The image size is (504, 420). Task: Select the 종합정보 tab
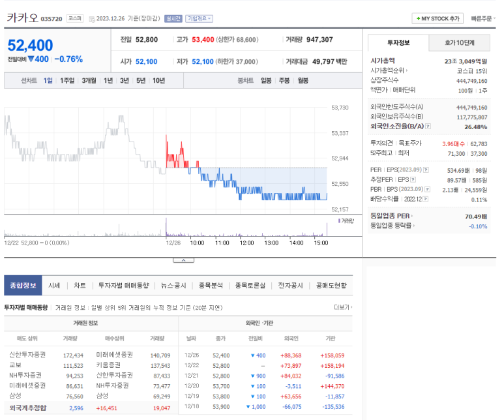click(23, 285)
